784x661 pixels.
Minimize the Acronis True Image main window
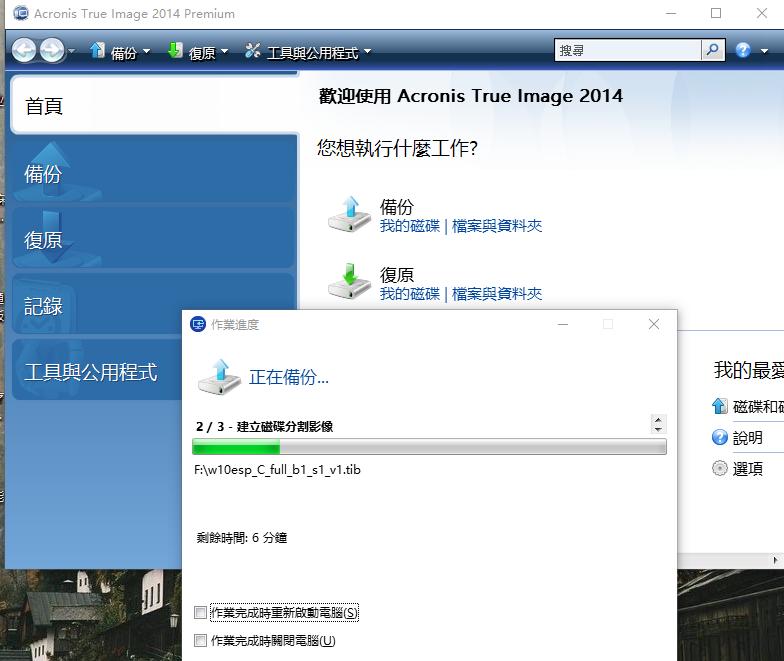point(671,13)
